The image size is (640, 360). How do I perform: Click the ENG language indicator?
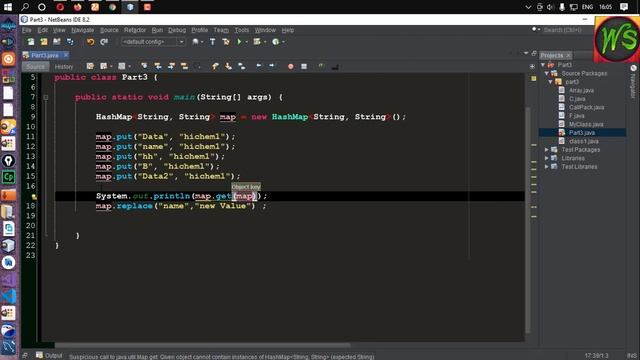pos(587,7)
